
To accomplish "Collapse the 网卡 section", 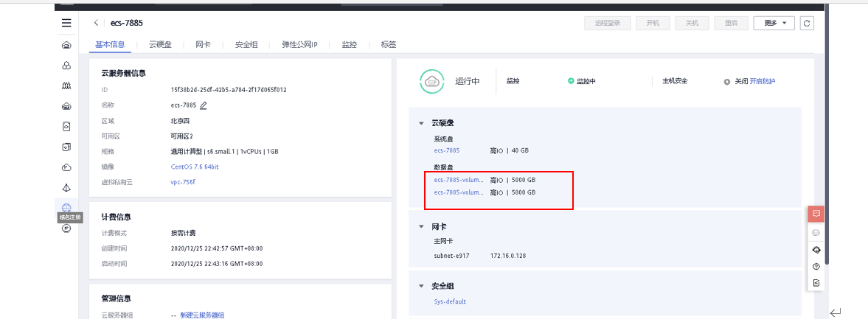I will click(x=421, y=226).
